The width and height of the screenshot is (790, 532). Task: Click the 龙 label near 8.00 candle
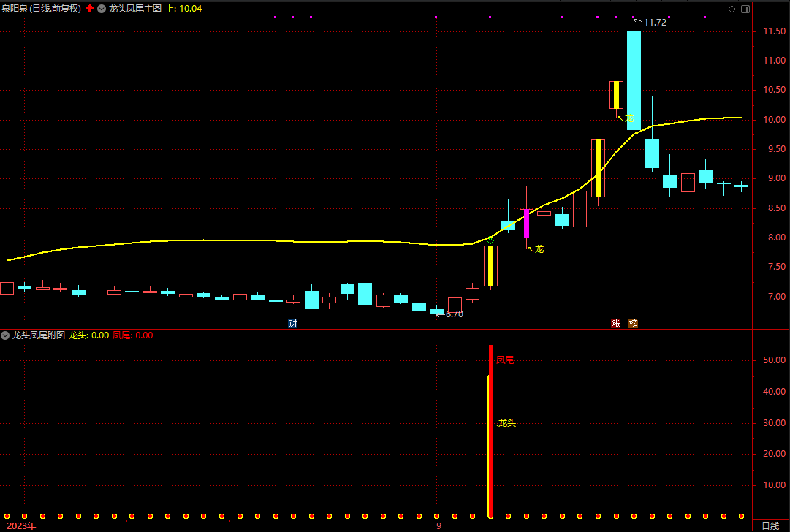539,249
